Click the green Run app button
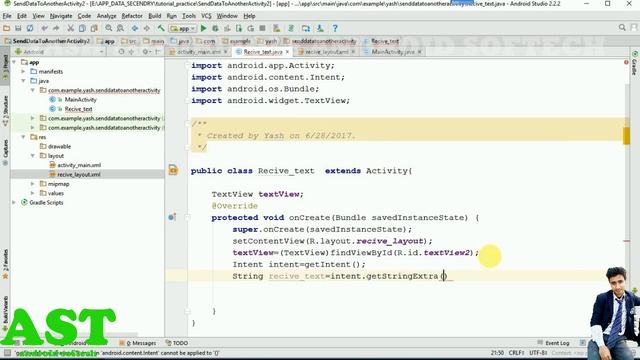Viewport: 640px width, 360px height. [x=204, y=28]
